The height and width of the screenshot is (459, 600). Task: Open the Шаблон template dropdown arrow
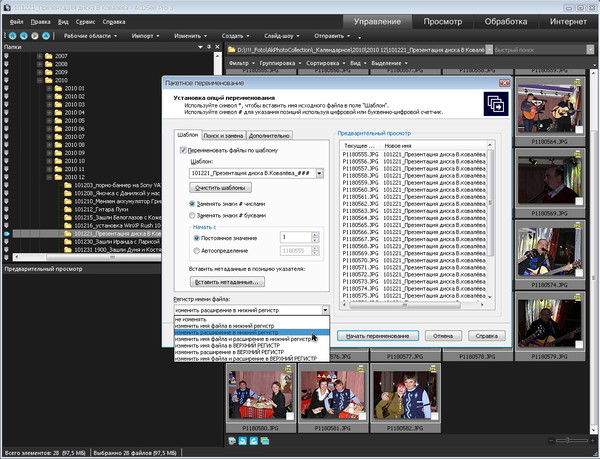(x=319, y=173)
